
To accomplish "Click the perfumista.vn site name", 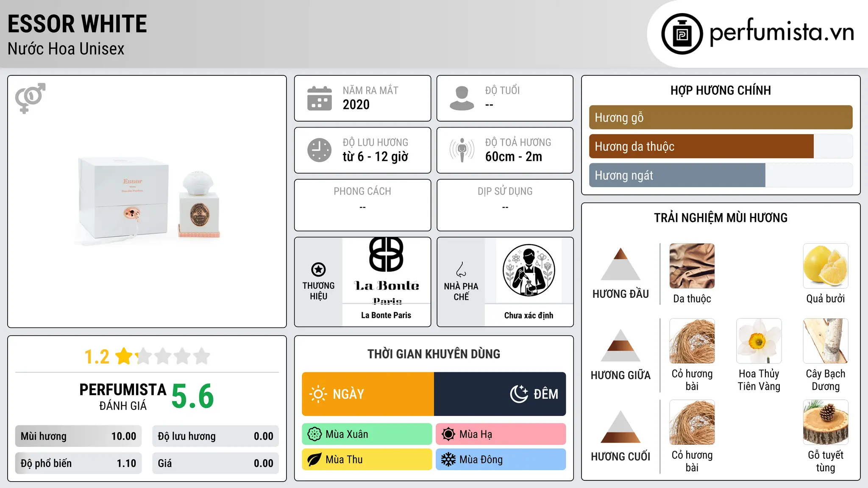I will [x=782, y=32].
